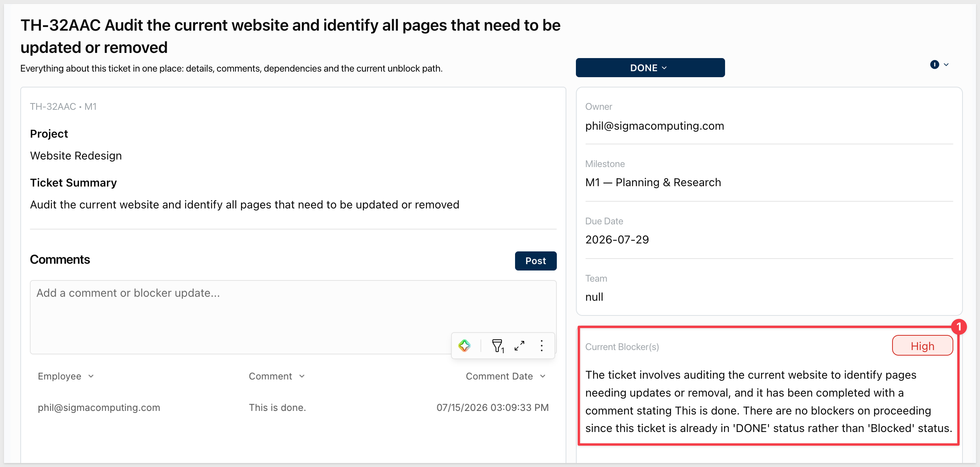Click the Comments section heading

[60, 259]
